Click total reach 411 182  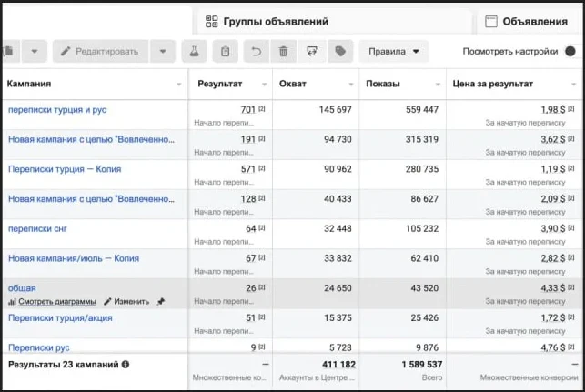[338, 365]
